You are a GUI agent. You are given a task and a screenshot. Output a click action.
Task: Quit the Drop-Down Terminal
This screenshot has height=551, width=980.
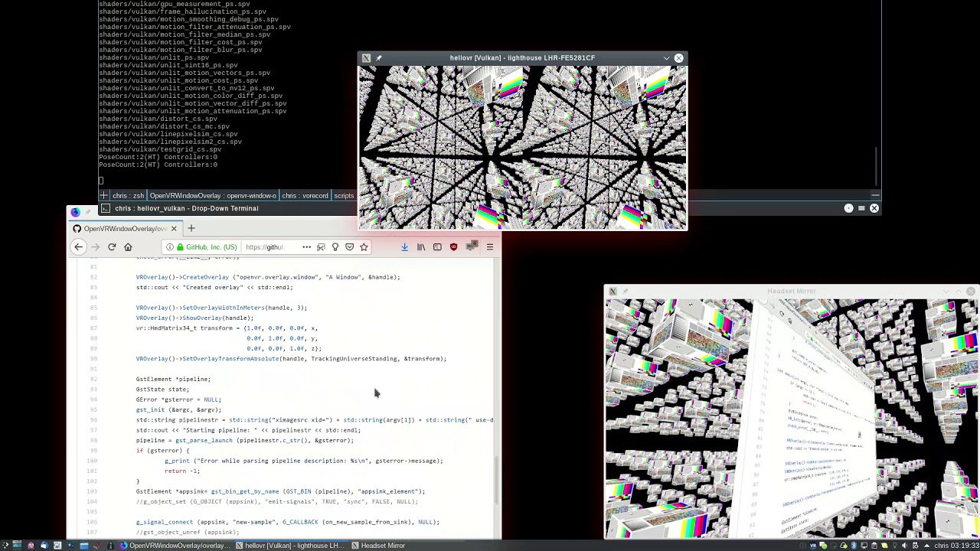coord(874,208)
